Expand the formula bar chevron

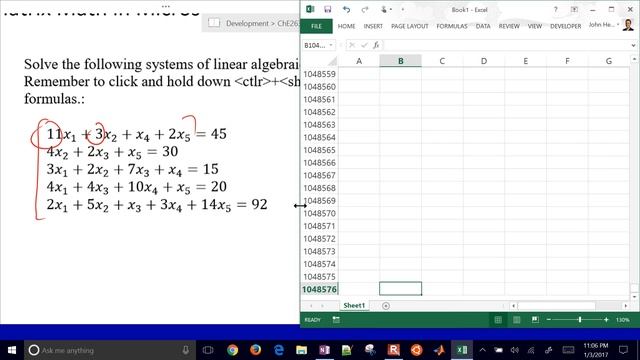[633, 45]
